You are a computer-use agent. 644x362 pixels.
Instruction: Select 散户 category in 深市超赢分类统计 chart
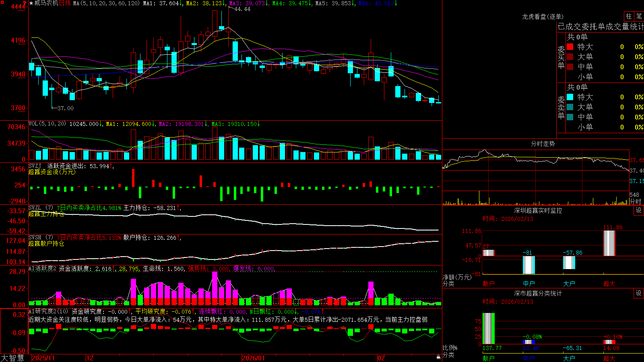click(488, 358)
